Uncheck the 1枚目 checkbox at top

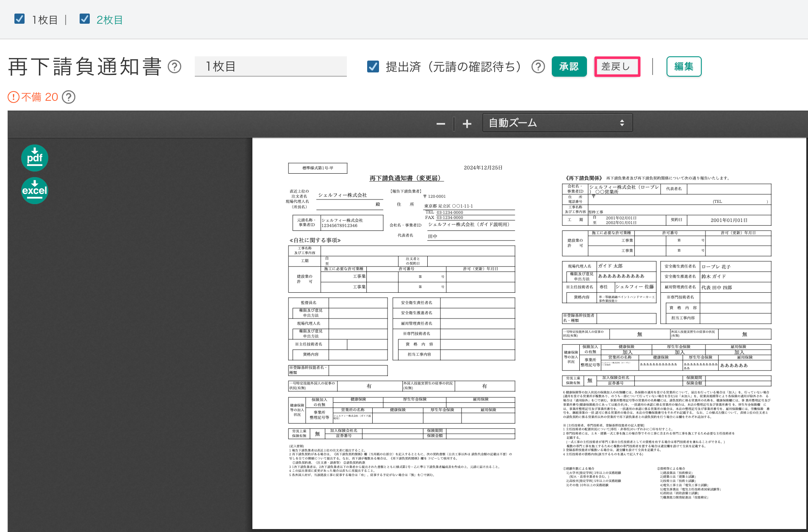[19, 19]
